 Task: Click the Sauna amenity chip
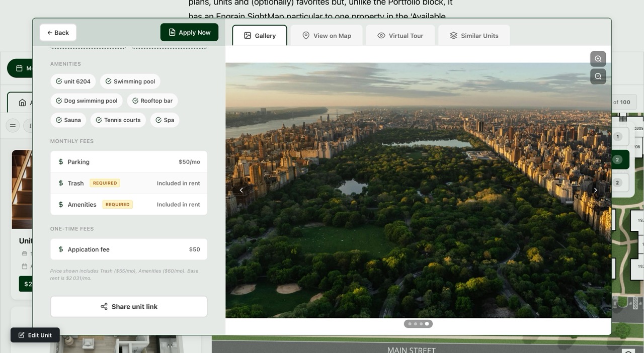point(68,120)
